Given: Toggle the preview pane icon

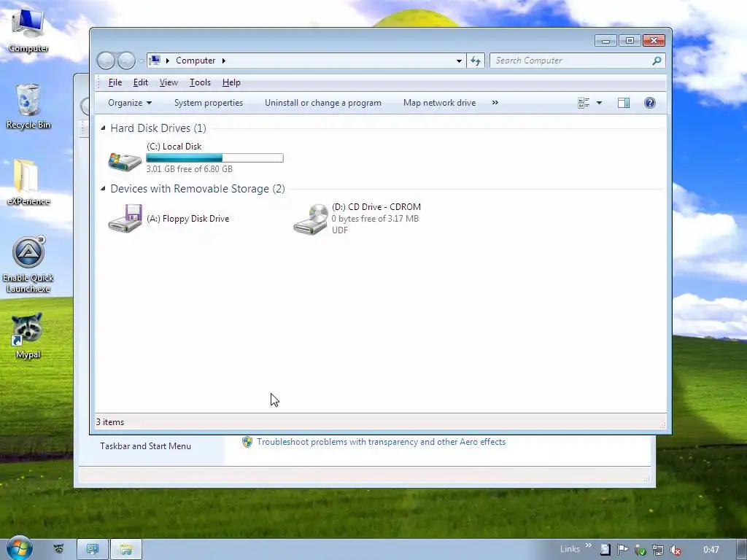Looking at the screenshot, I should point(624,103).
